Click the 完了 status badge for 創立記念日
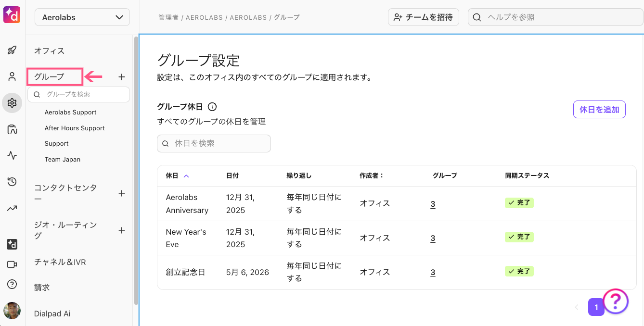 point(519,271)
